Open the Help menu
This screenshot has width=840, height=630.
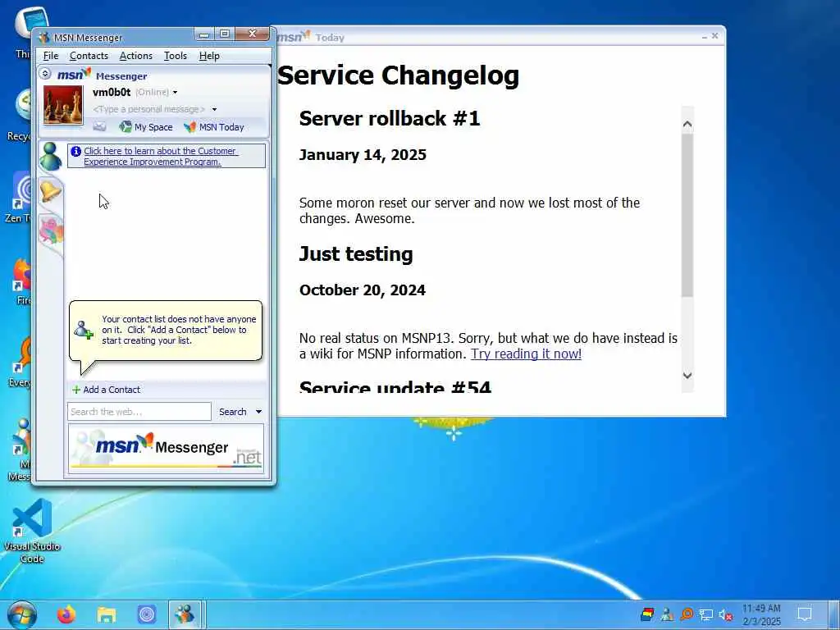point(209,56)
